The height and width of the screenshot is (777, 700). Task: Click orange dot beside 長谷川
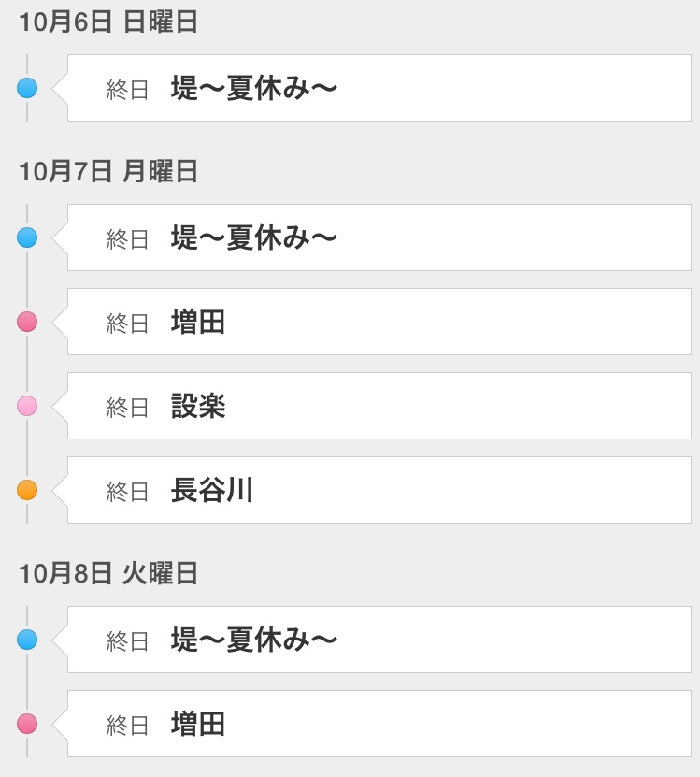pos(27,490)
